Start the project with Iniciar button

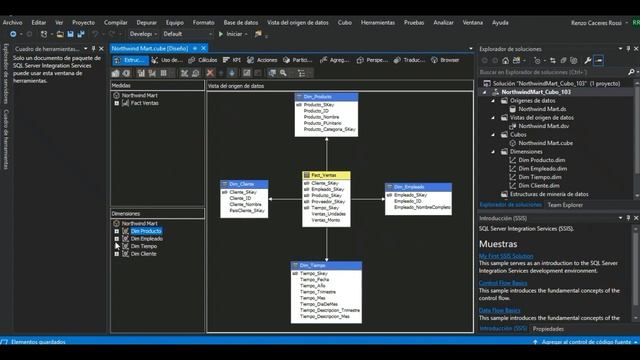233,34
